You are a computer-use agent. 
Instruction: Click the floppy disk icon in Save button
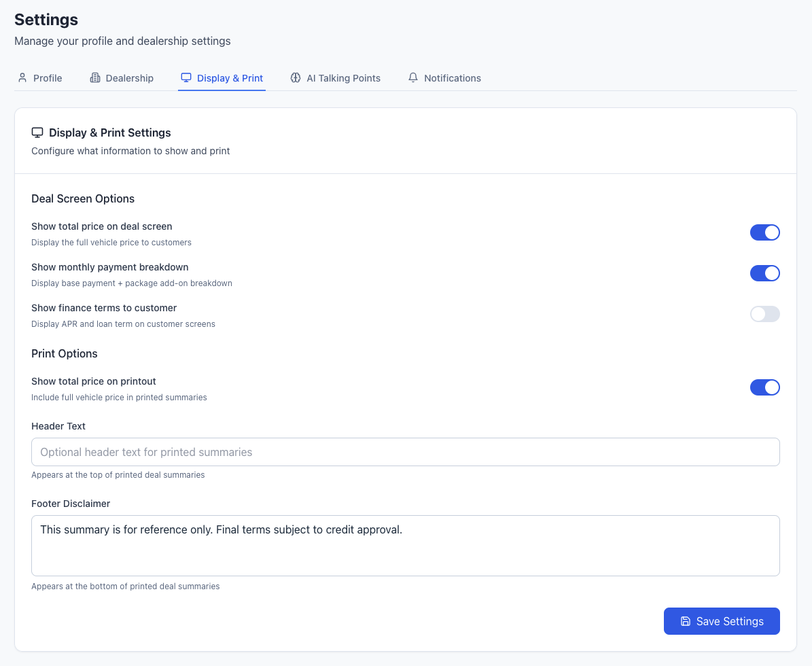[x=686, y=621]
